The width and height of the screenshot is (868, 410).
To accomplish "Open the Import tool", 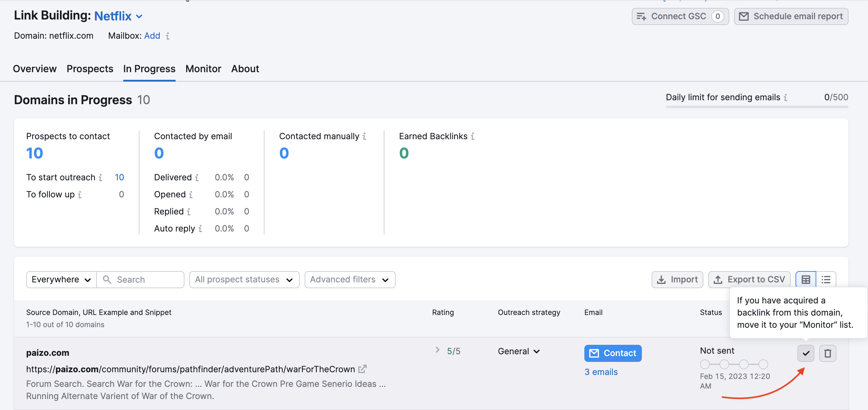I will pos(677,279).
